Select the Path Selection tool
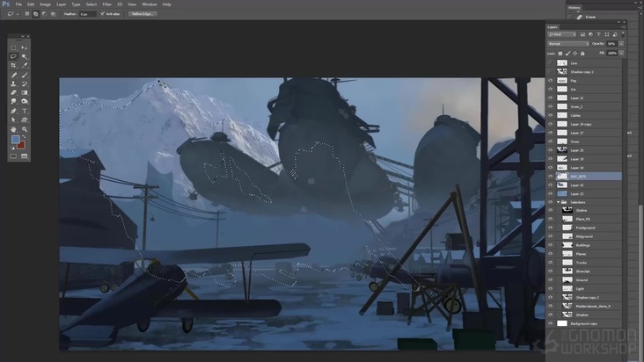The image size is (644, 362). click(13, 120)
